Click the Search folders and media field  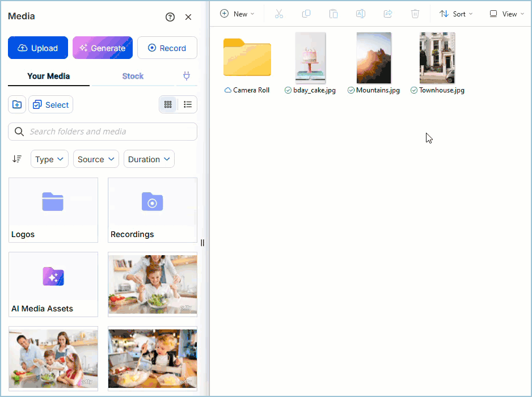pyautogui.click(x=108, y=132)
